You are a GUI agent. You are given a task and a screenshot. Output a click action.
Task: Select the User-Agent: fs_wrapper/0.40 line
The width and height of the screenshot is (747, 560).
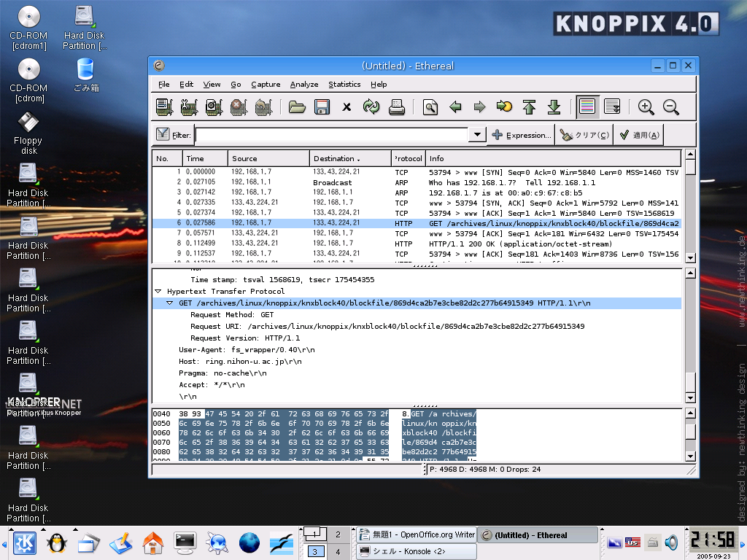(247, 349)
